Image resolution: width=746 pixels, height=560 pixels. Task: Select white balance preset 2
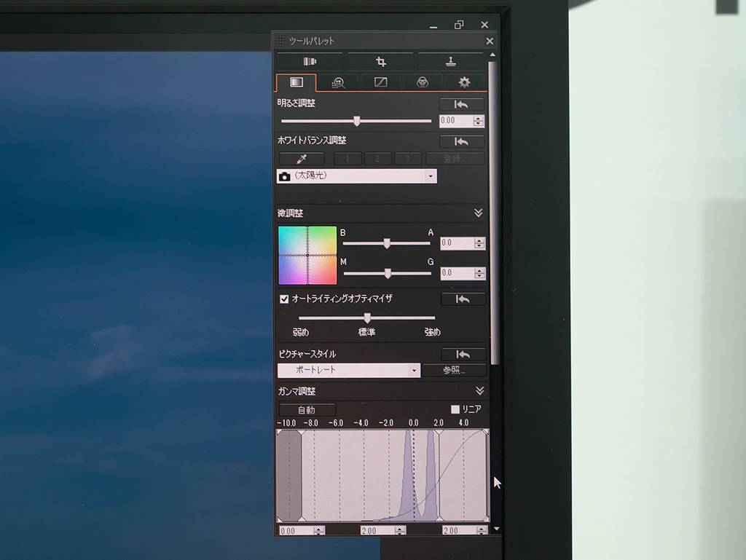coord(378,158)
